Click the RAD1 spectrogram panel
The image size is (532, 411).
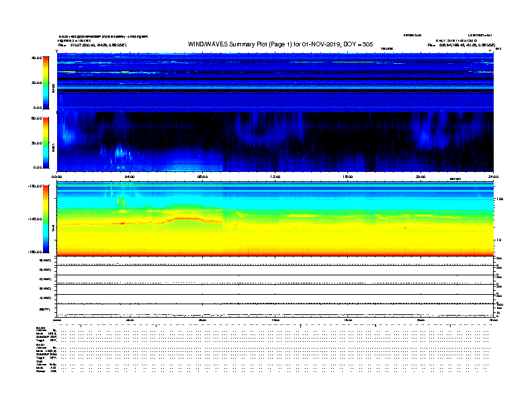[x=275, y=142]
